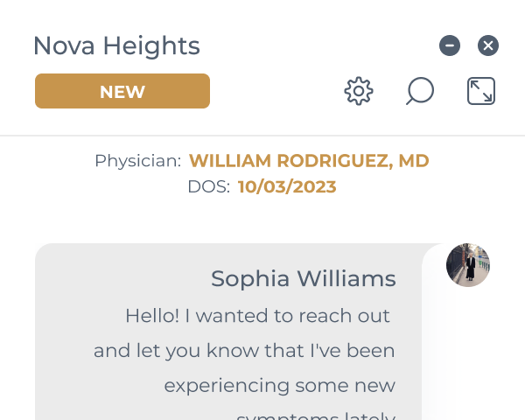525x420 pixels.
Task: Click the "Physician:" label
Action: point(137,161)
